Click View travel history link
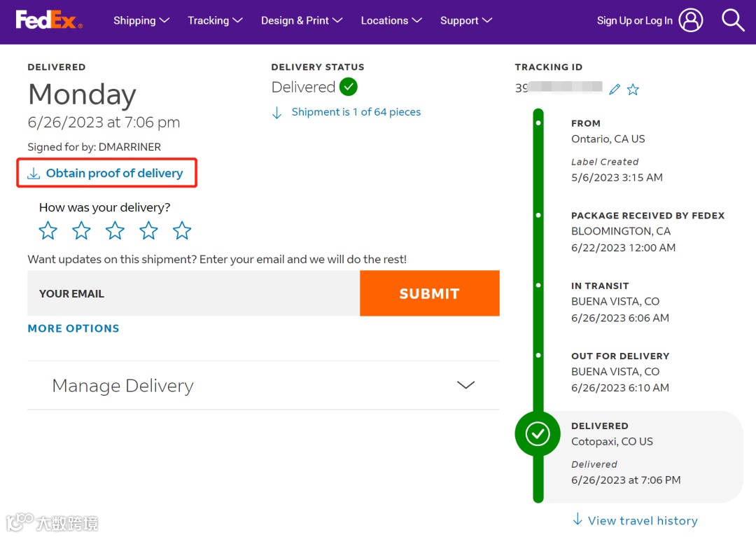Image resolution: width=756 pixels, height=537 pixels. click(643, 520)
